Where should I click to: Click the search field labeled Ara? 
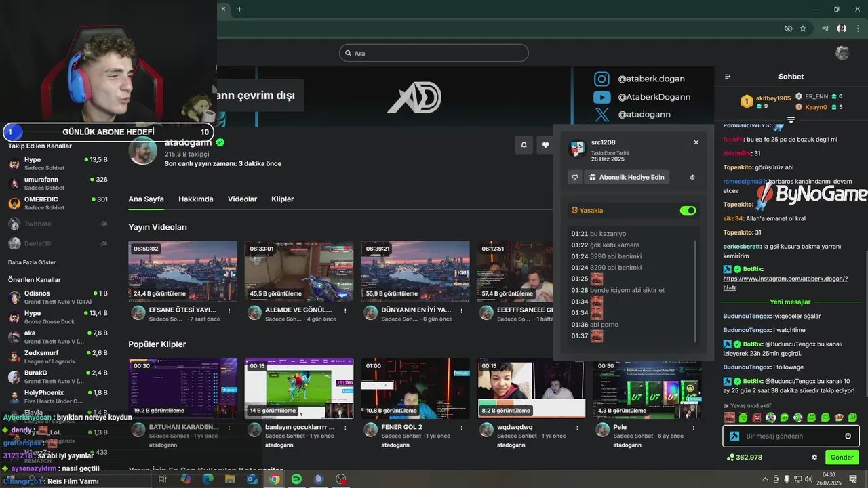434,53
